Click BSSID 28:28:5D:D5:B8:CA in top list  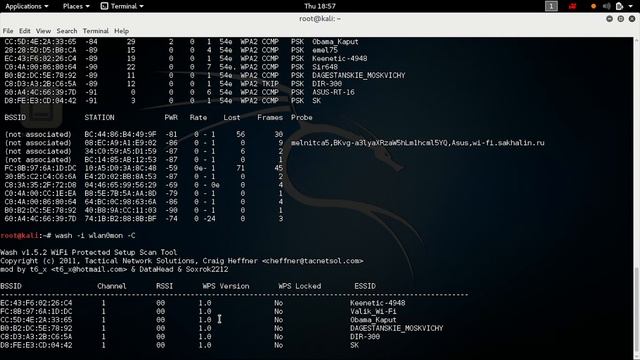pyautogui.click(x=40, y=50)
